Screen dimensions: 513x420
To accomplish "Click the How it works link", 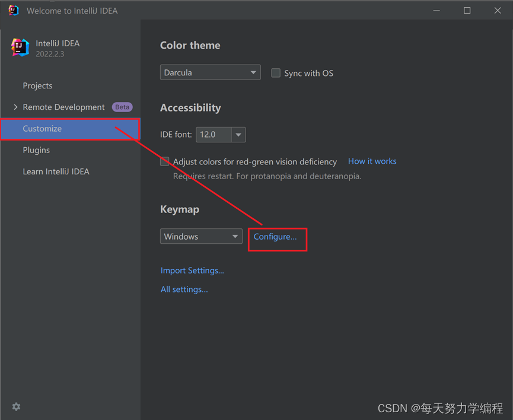I will pyautogui.click(x=372, y=161).
